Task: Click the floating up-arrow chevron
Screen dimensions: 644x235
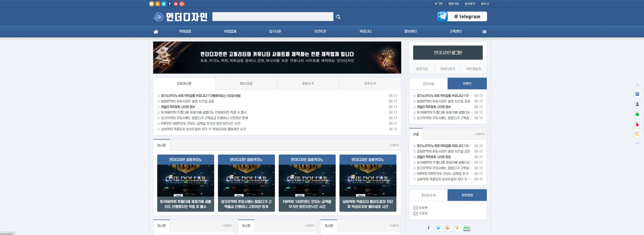Action: [637, 85]
